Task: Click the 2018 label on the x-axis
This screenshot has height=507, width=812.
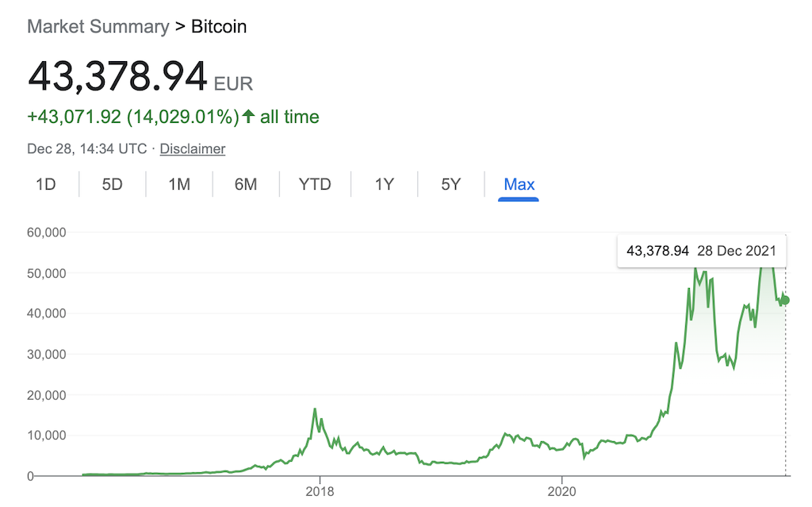Action: (x=320, y=491)
